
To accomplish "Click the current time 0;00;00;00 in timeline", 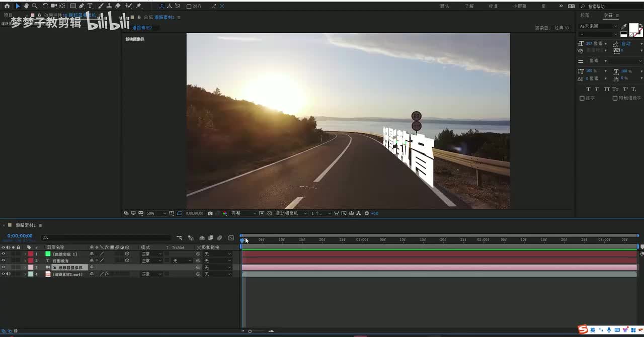I will [x=20, y=236].
